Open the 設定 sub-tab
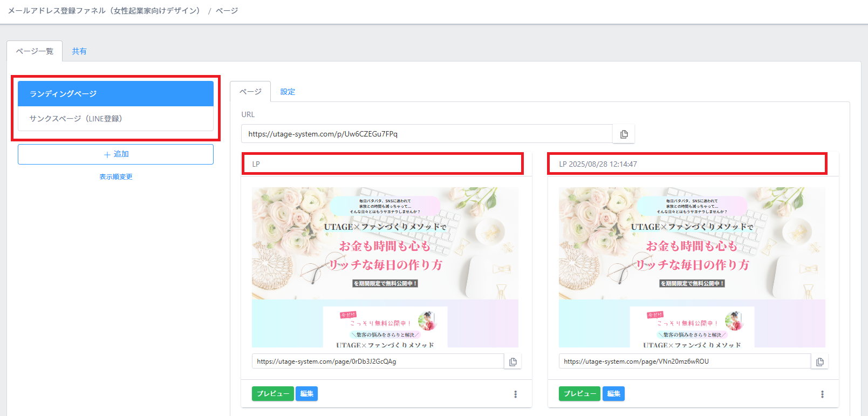The width and height of the screenshot is (868, 416). (x=288, y=92)
